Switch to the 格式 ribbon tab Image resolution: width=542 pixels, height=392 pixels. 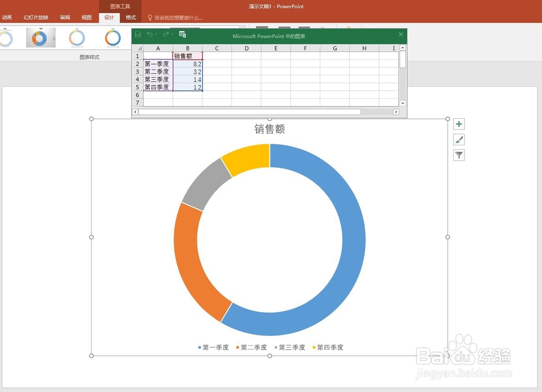coord(130,17)
